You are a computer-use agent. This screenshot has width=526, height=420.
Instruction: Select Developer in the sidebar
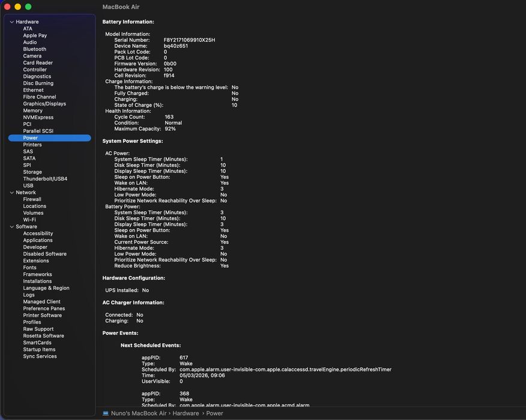pos(35,247)
